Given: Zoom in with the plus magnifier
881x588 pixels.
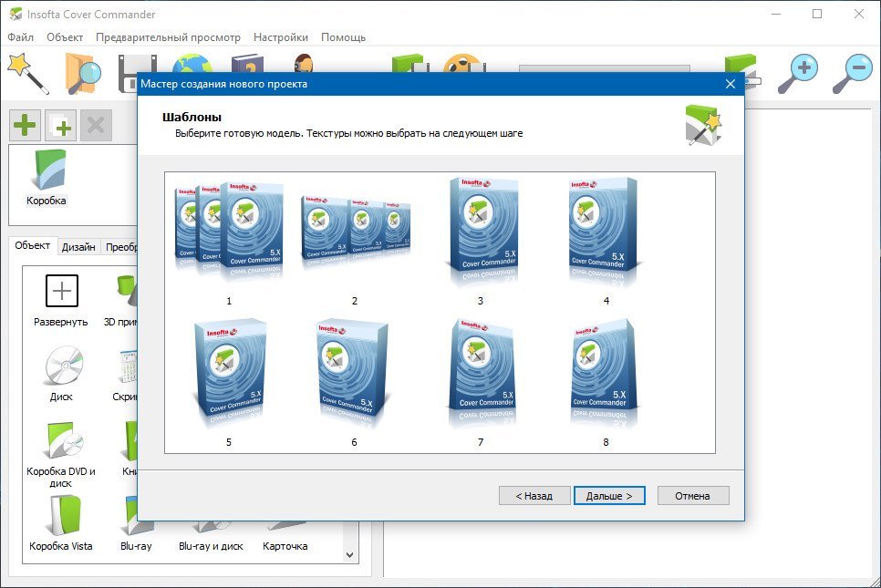Looking at the screenshot, I should (798, 74).
